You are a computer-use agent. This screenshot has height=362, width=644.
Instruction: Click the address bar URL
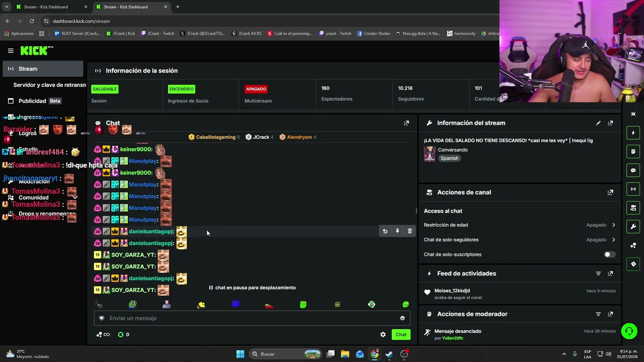click(81, 21)
